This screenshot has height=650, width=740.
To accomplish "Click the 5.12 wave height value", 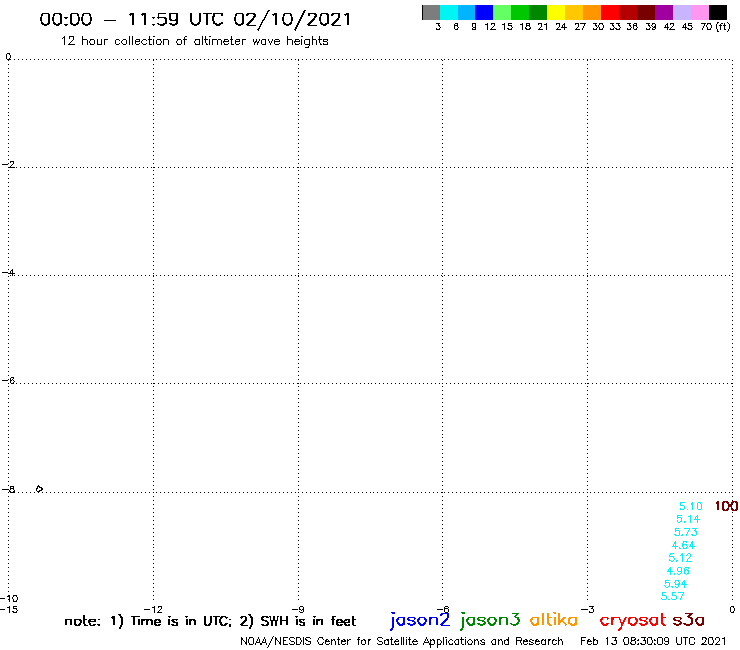I will pyautogui.click(x=680, y=557).
